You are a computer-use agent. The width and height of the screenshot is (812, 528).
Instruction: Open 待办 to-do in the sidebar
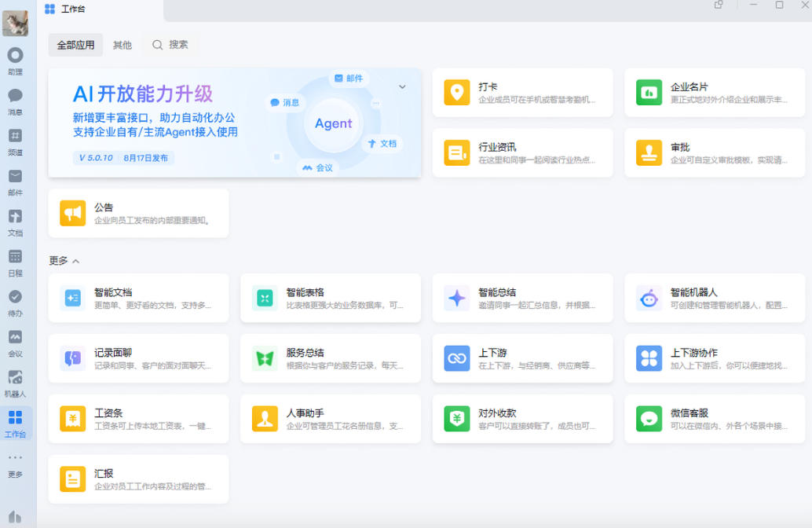click(x=15, y=303)
